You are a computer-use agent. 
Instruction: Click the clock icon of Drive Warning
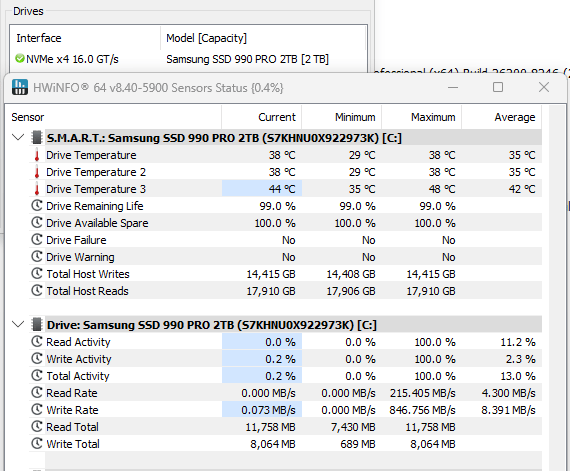(37, 256)
